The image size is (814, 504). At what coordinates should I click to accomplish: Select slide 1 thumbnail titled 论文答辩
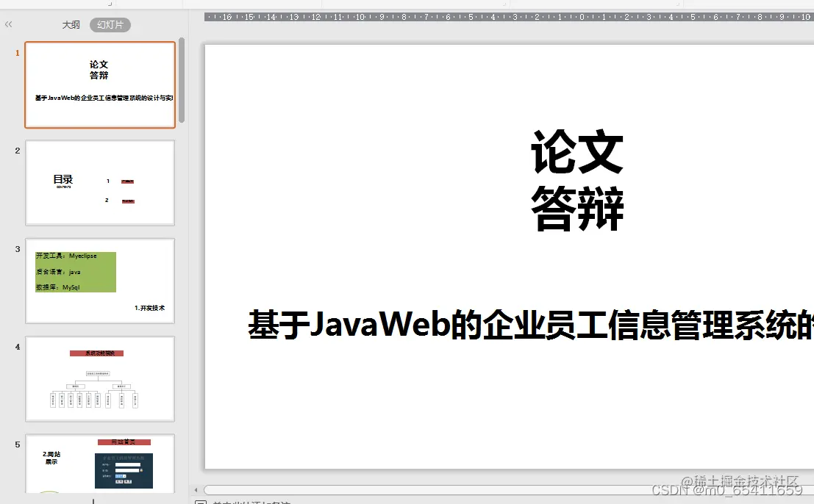pos(99,84)
